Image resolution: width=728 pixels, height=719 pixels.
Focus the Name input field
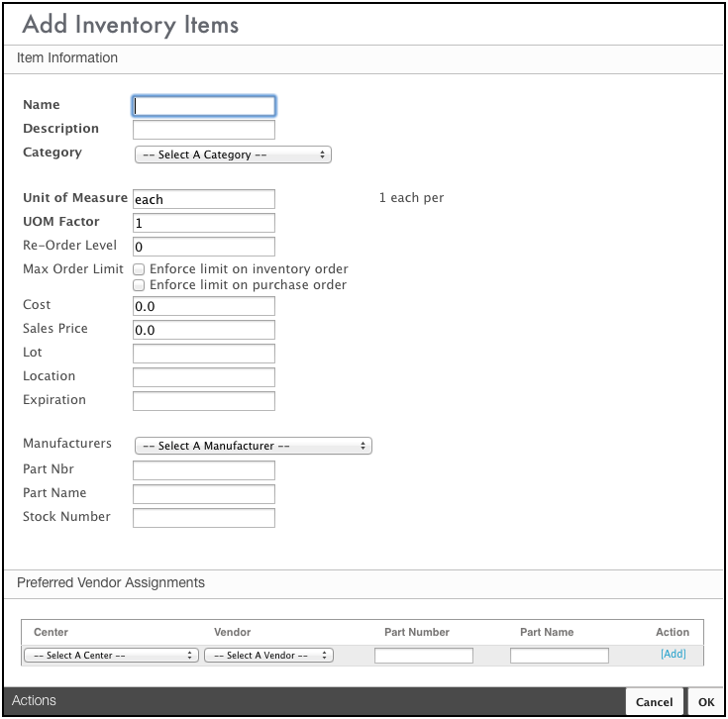[204, 106]
